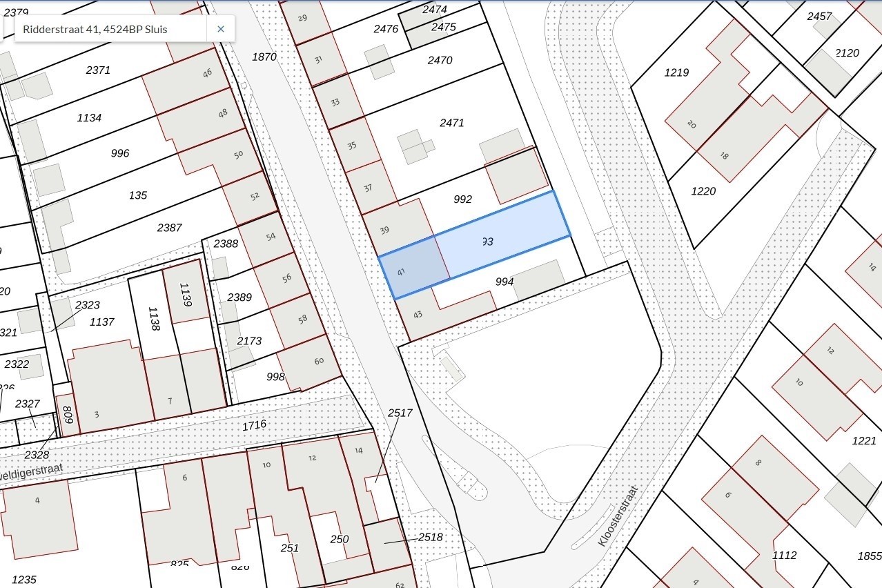This screenshot has height=588, width=882.
Task: Click parcel label 2517
Action: pyautogui.click(x=400, y=413)
